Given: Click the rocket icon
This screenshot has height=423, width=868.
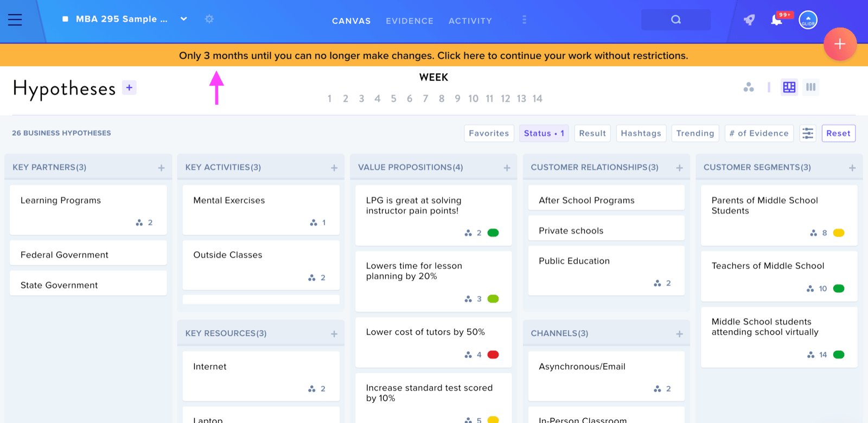Looking at the screenshot, I should (x=749, y=20).
